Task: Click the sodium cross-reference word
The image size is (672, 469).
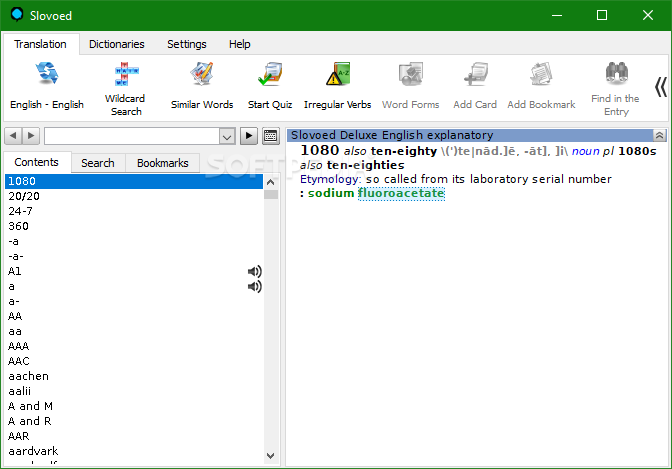Action: click(331, 193)
